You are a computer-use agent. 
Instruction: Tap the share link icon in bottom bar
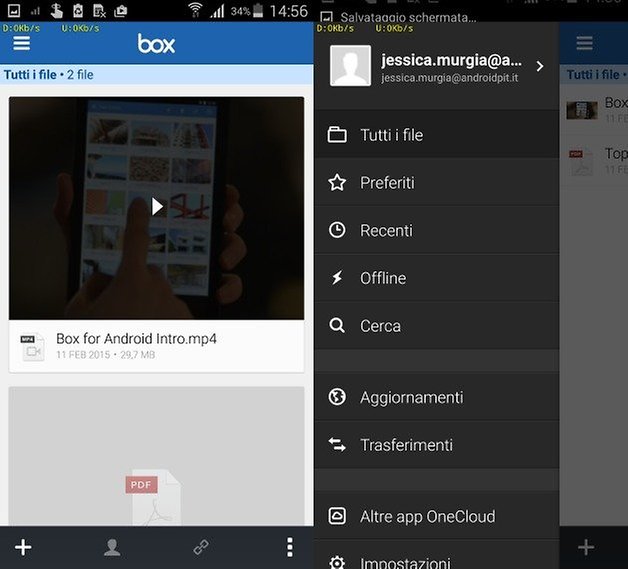coord(201,547)
